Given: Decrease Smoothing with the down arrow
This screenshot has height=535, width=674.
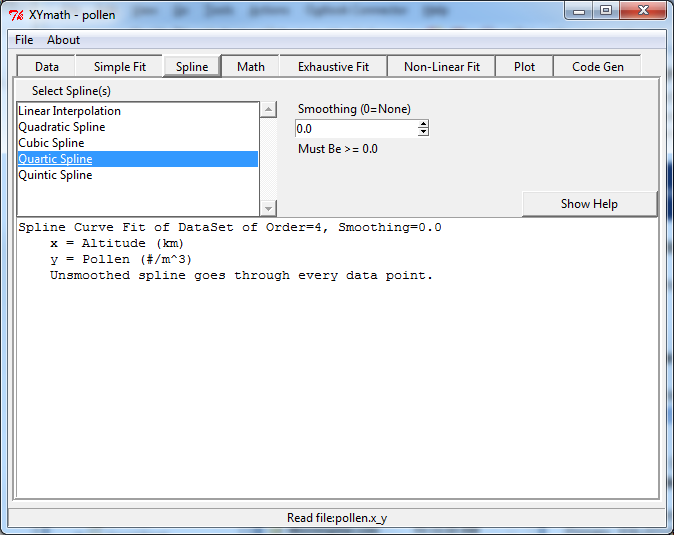Looking at the screenshot, I should pos(423,133).
